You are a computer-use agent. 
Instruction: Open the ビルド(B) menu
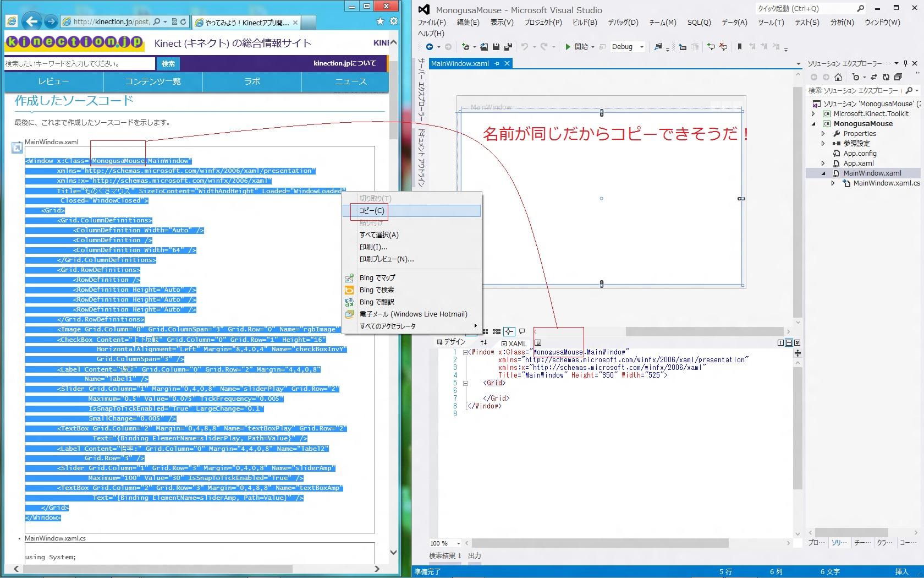[x=584, y=23]
